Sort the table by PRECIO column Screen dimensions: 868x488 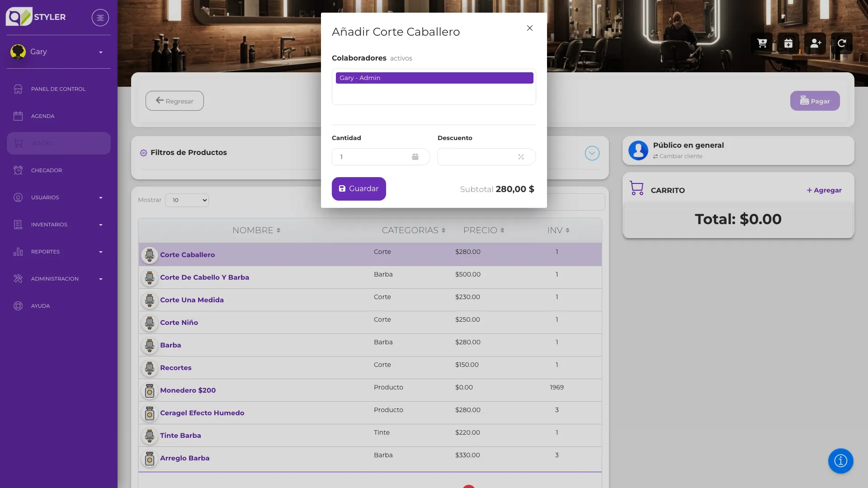tap(484, 230)
